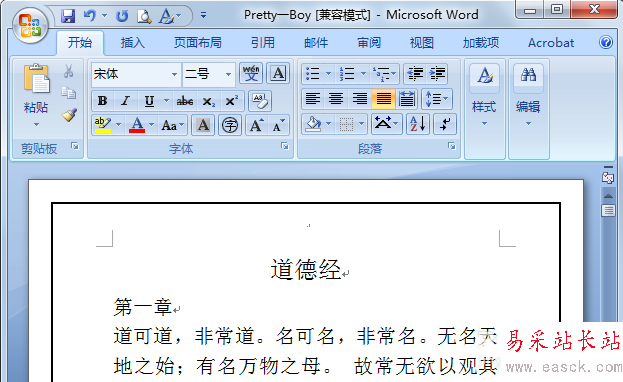
Task: Toggle bold formatting
Action: click(103, 101)
